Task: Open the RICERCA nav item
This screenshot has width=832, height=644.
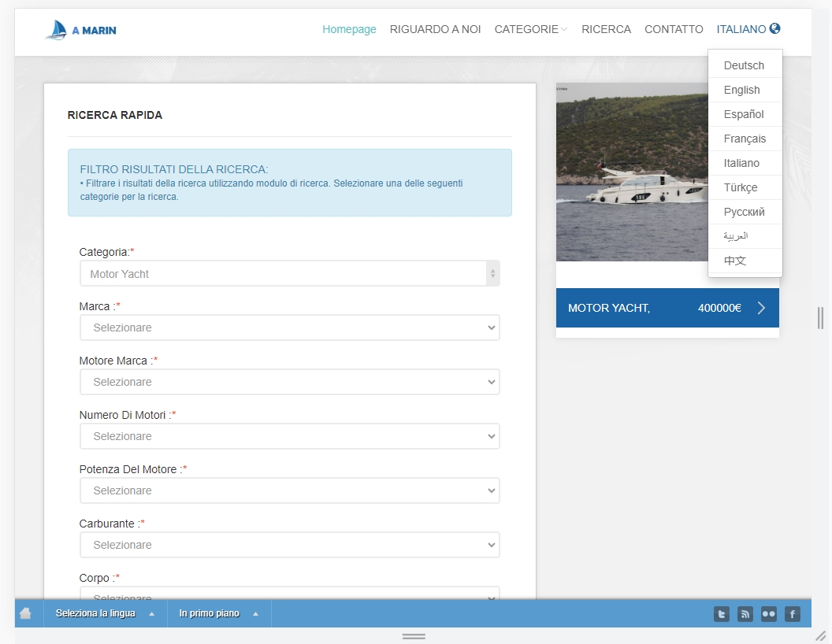Action: click(606, 29)
